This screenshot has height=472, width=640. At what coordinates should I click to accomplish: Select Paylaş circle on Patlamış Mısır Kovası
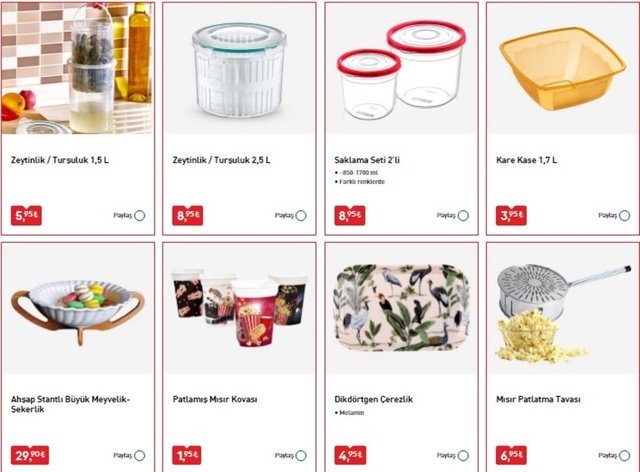coord(301,455)
